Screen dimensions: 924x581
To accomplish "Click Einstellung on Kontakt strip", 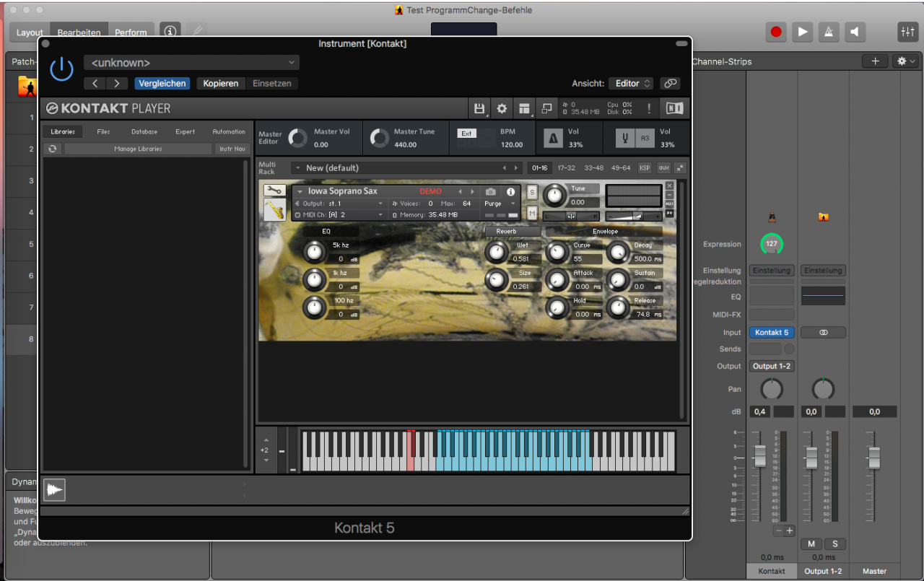I will coord(772,271).
